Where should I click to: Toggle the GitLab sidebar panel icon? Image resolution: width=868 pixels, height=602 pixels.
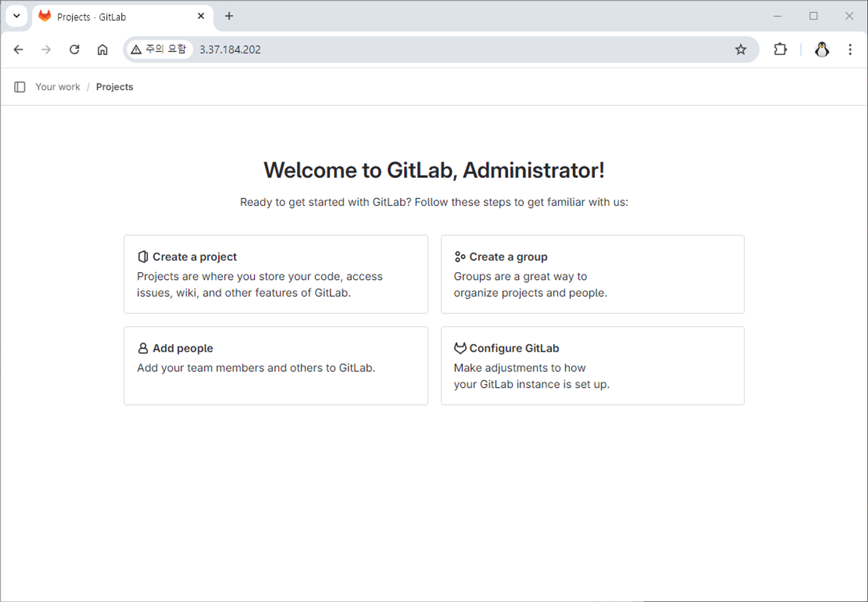click(x=20, y=87)
